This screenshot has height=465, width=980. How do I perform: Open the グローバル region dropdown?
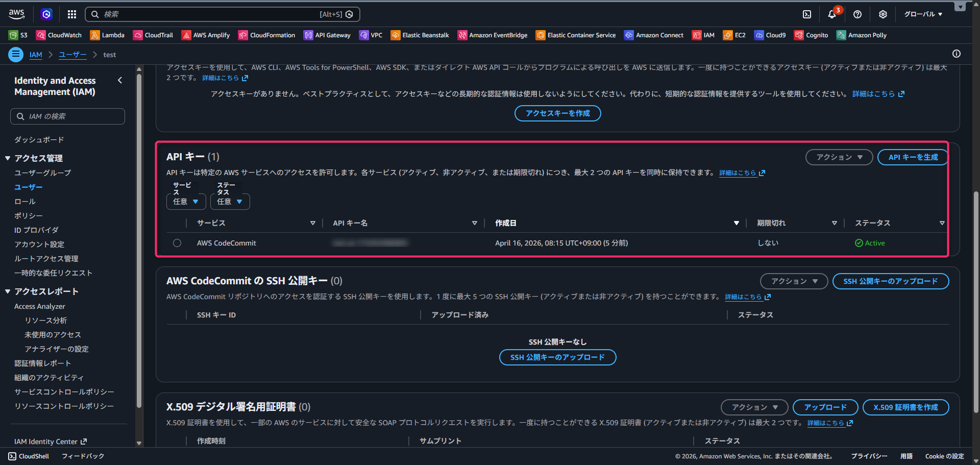923,14
